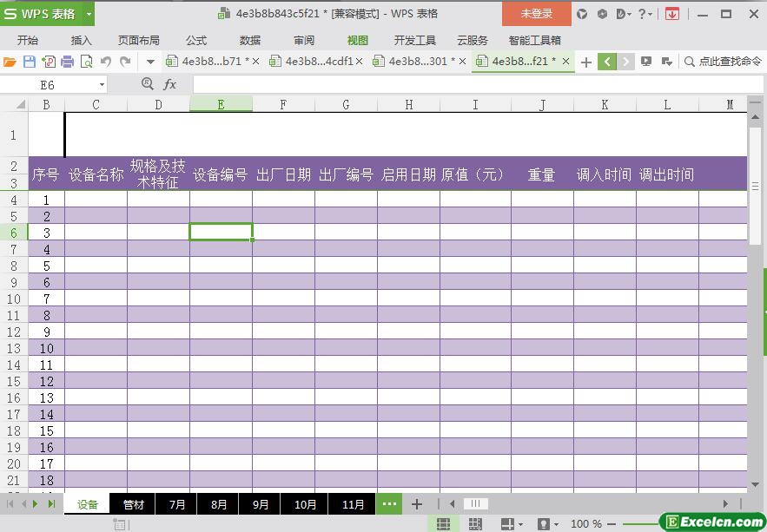Expand the quick access toolbar customization arrow
The width and height of the screenshot is (767, 532).
pyautogui.click(x=150, y=62)
